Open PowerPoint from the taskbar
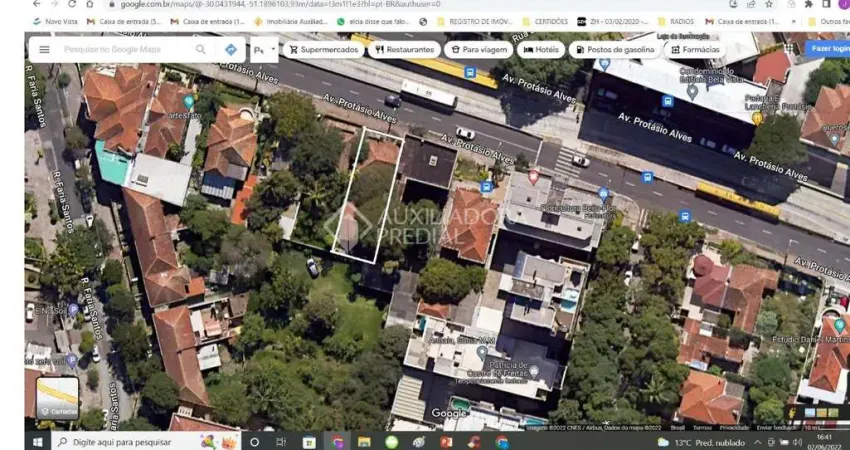Image resolution: width=850 pixels, height=450 pixels. [x=446, y=442]
